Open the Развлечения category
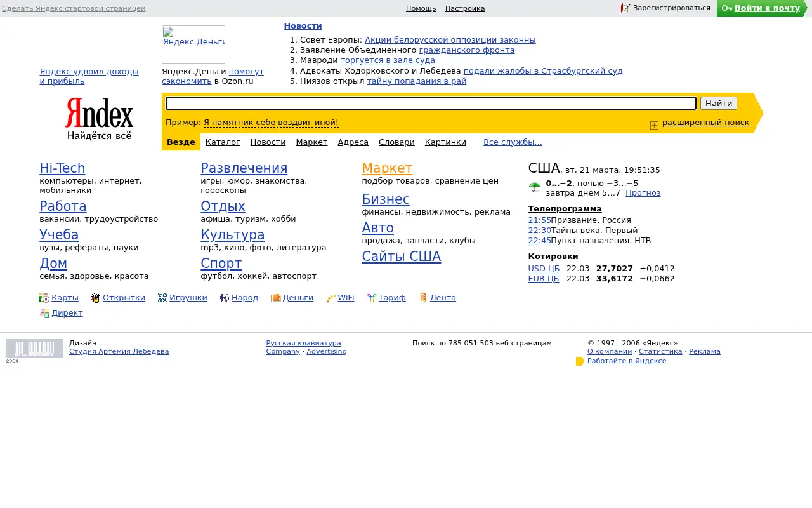Viewport: 812px width, 508px height. click(244, 168)
